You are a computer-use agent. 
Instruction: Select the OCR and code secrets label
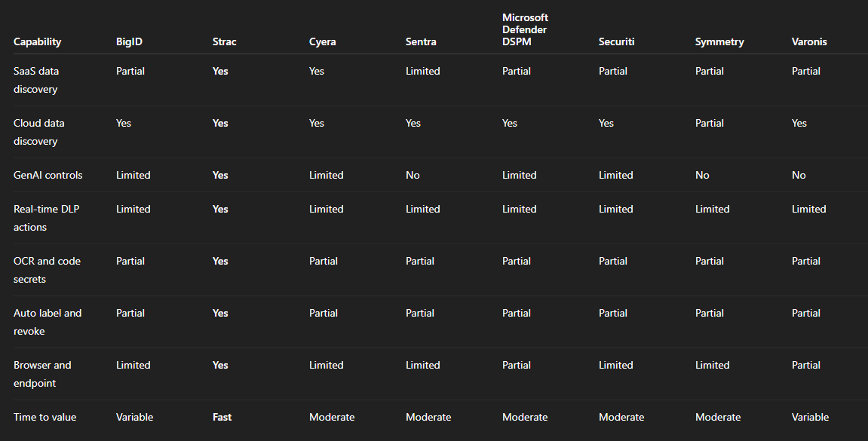tap(47, 270)
